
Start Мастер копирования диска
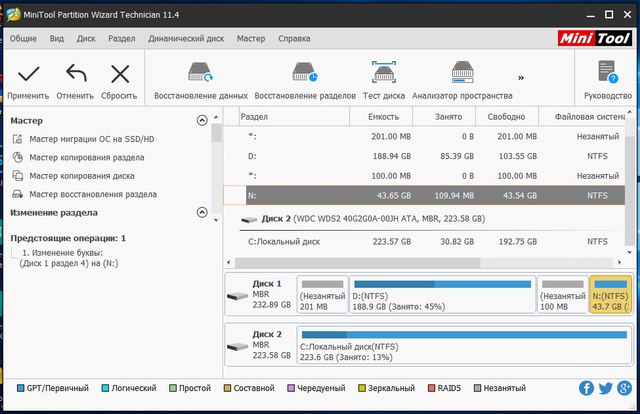73,176
